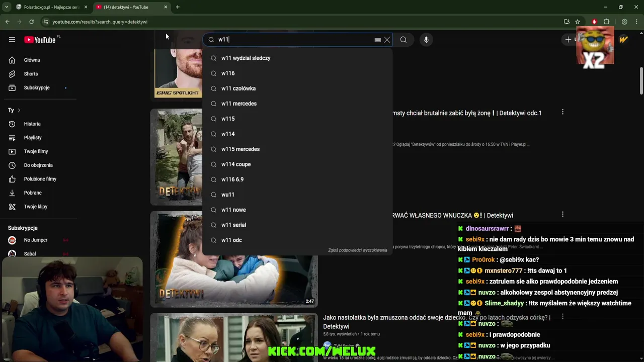Click the magnifier search submit button
644x362 pixels.
coord(404,40)
